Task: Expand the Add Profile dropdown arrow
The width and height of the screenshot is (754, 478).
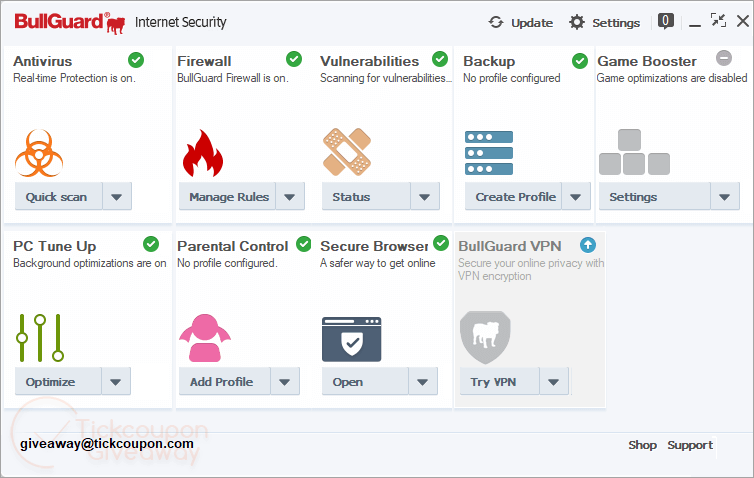Action: point(285,382)
